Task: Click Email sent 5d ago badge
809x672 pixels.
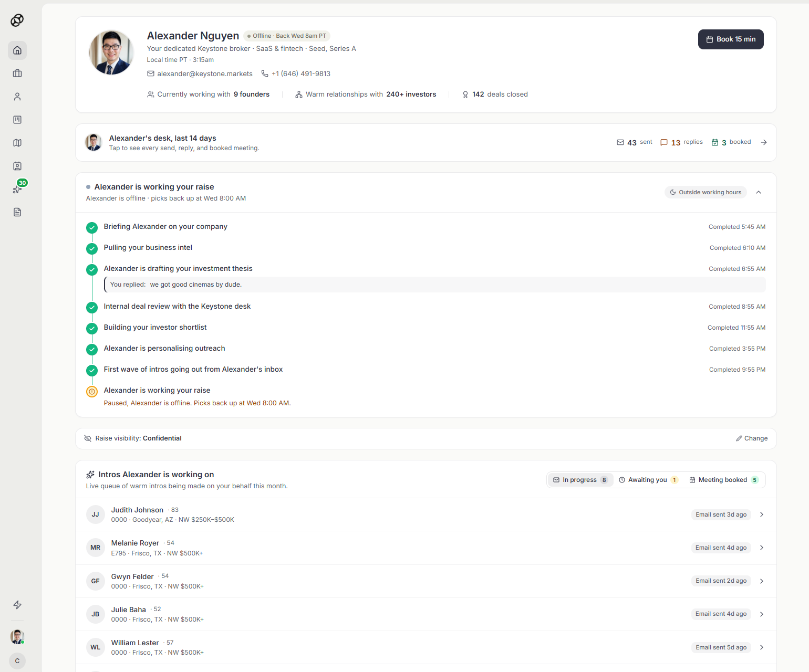Action: 721,647
